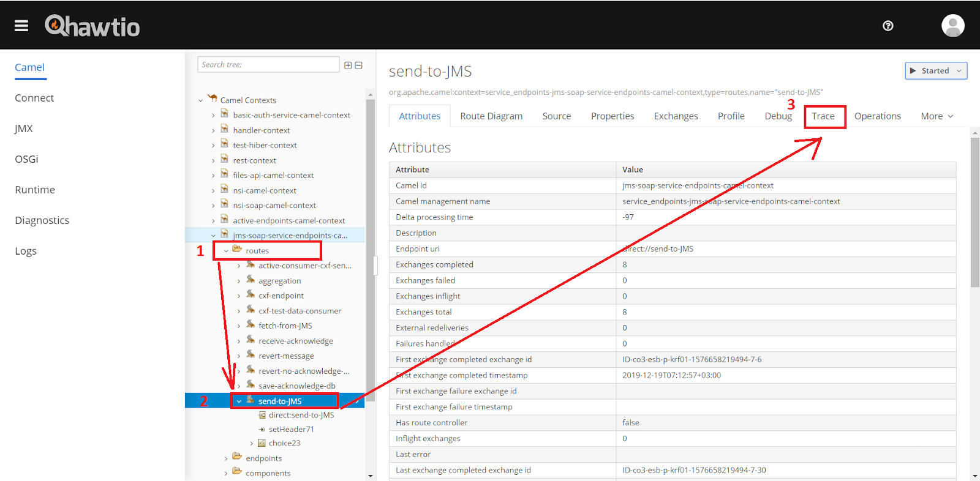Open the Properties tab
Image resolution: width=980 pixels, height=481 pixels.
[x=612, y=116]
